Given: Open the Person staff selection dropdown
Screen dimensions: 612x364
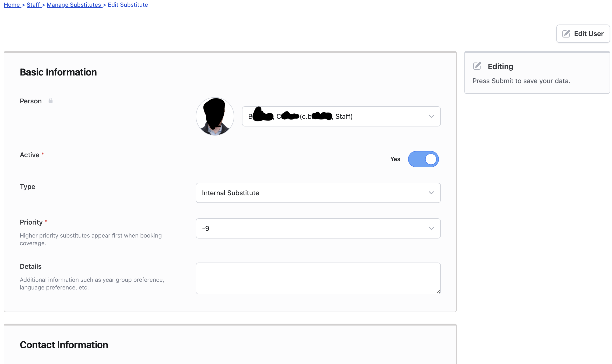Looking at the screenshot, I should [341, 116].
